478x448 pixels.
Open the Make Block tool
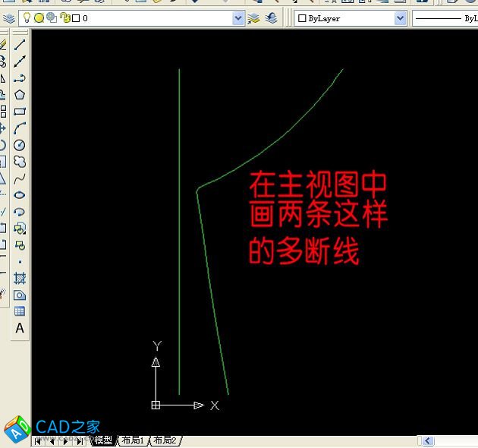(x=20, y=245)
